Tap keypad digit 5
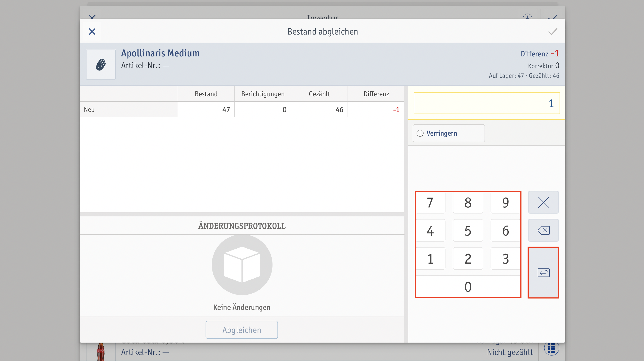644x361 pixels. pos(468,230)
